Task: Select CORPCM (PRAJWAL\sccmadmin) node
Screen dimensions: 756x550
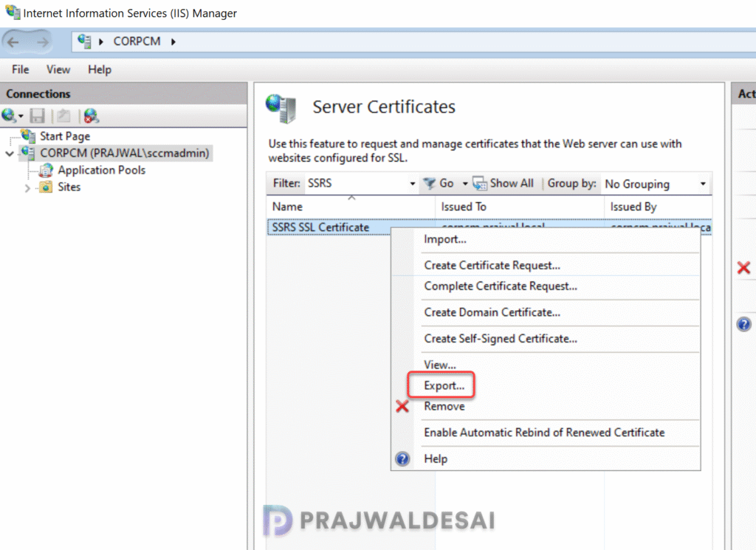Action: click(124, 154)
